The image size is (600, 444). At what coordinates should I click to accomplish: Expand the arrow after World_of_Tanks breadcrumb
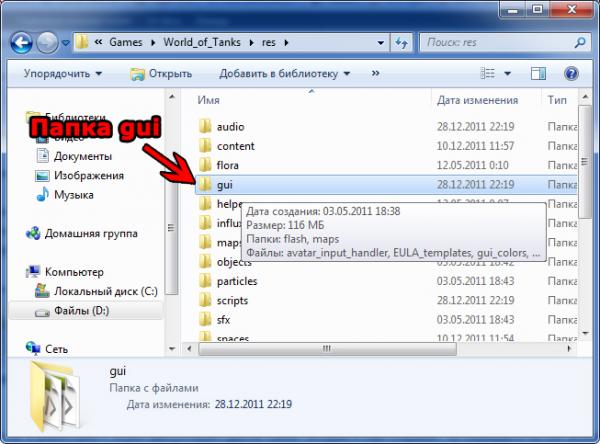[251, 42]
